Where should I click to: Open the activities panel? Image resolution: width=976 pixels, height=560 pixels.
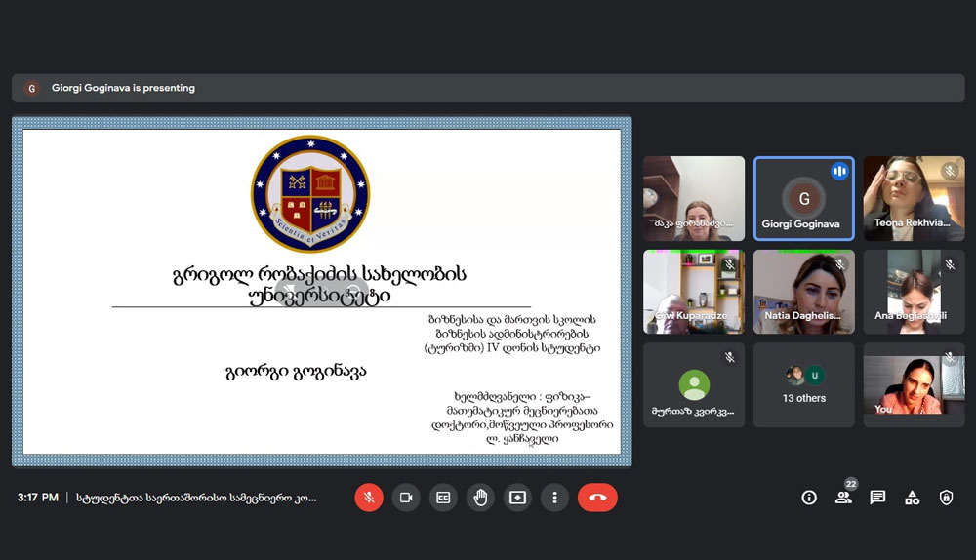[x=912, y=498]
